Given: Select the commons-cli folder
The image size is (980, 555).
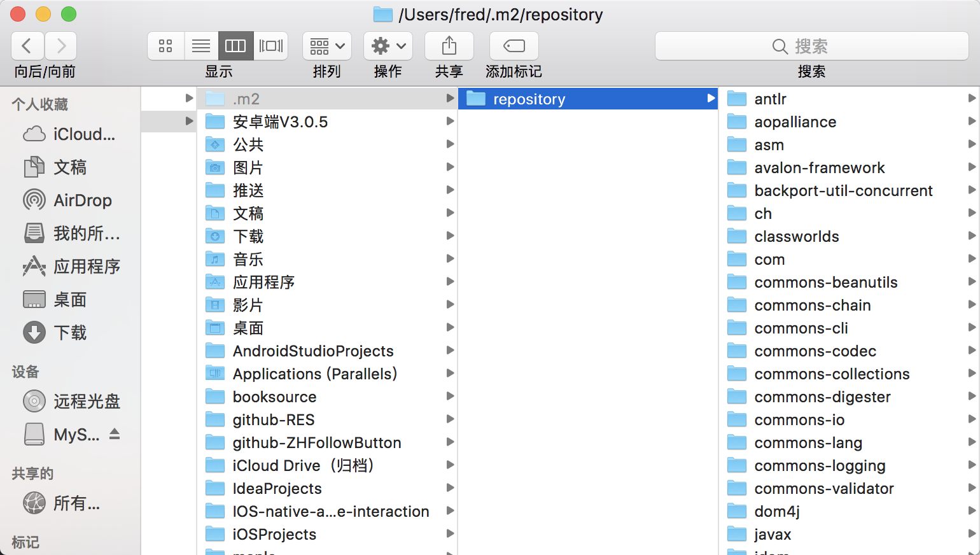Looking at the screenshot, I should click(850, 328).
